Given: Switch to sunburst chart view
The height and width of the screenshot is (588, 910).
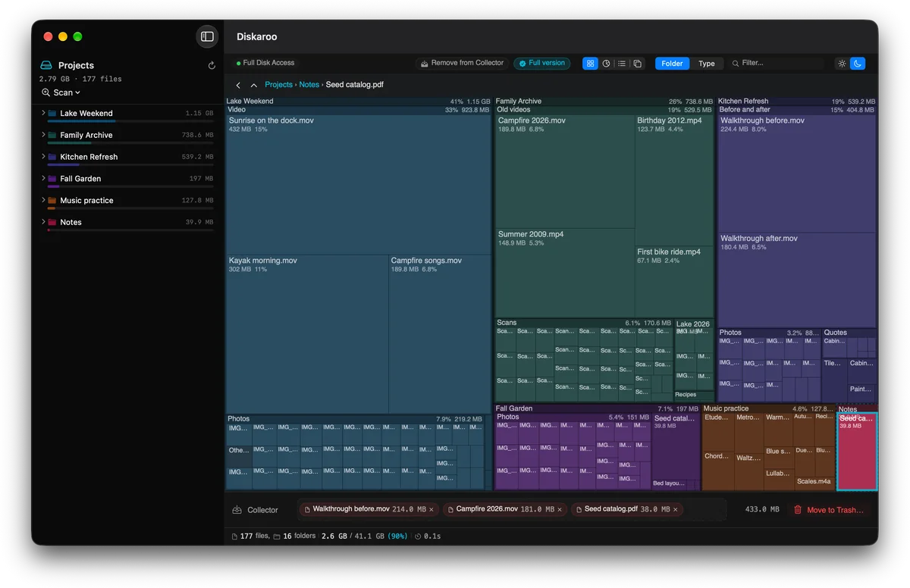Looking at the screenshot, I should point(606,64).
